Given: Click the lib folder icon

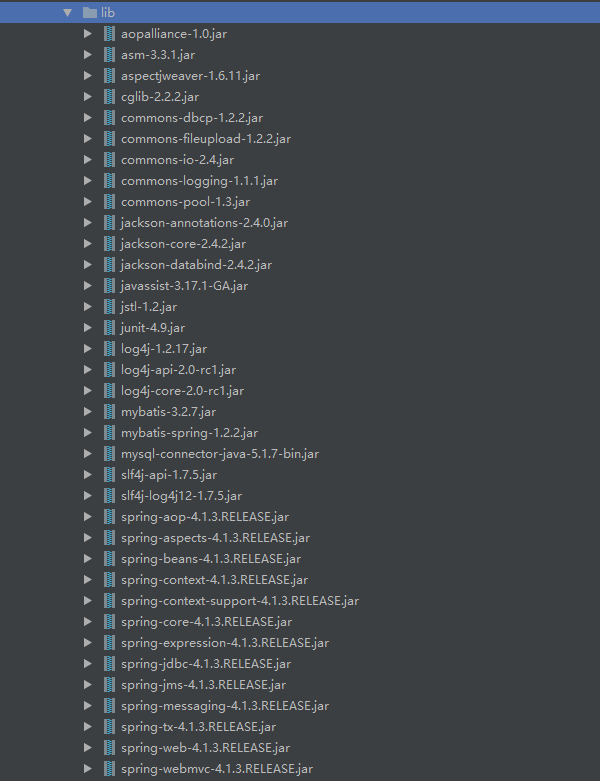Looking at the screenshot, I should coord(90,12).
